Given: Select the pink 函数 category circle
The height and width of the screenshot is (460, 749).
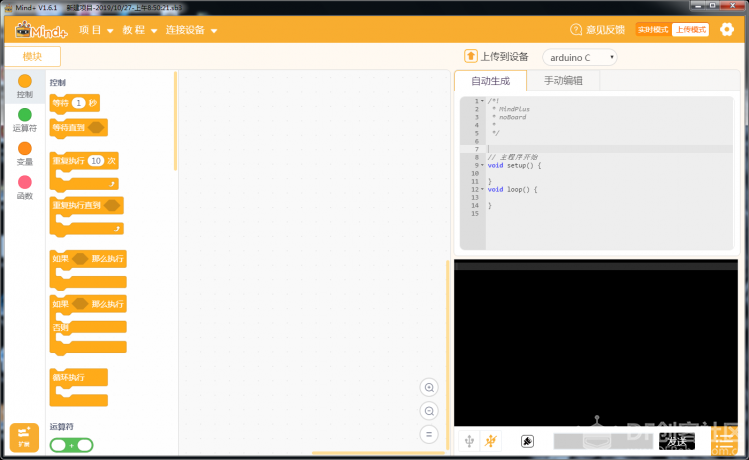Looking at the screenshot, I should point(25,182).
